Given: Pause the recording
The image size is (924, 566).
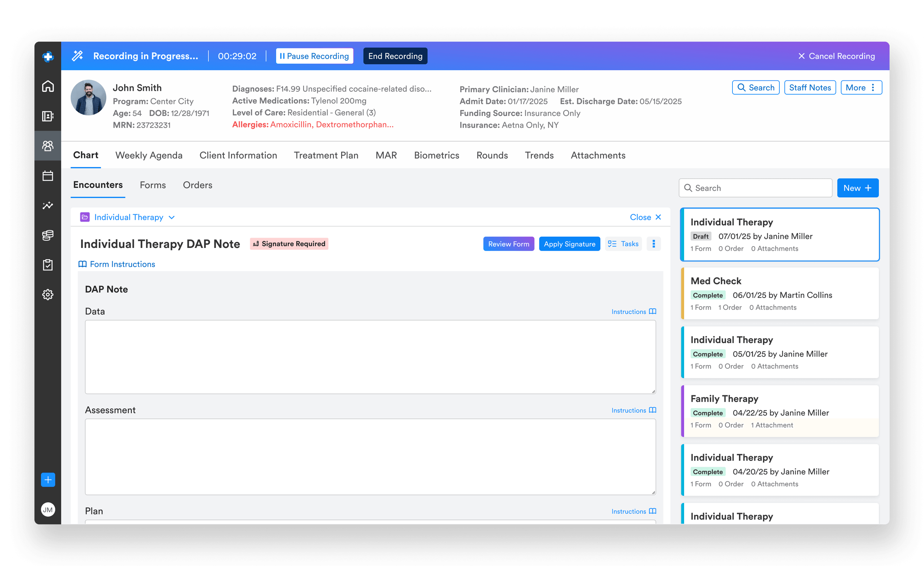Looking at the screenshot, I should click(x=315, y=56).
